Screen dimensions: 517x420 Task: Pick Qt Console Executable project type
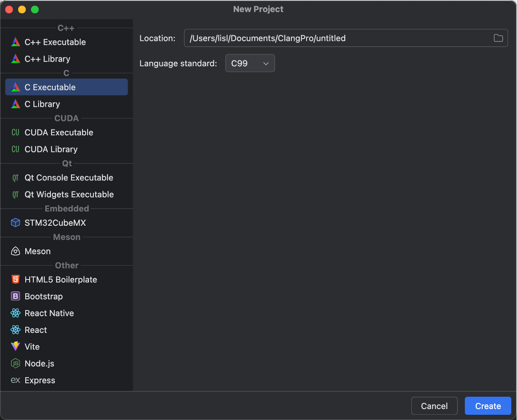(69, 178)
